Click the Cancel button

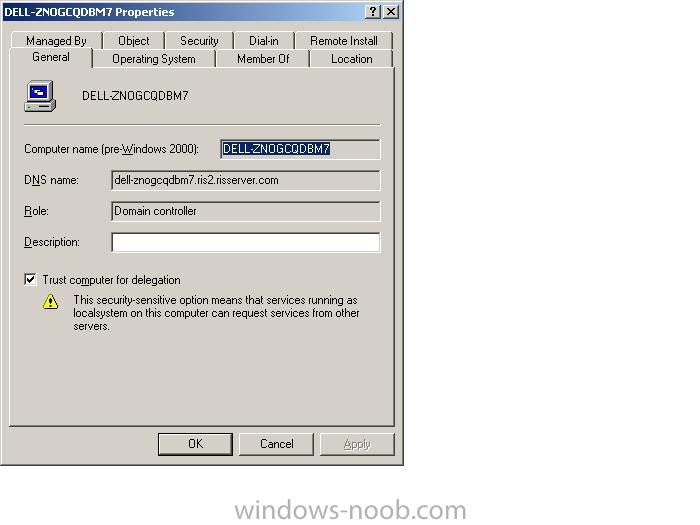tap(276, 444)
